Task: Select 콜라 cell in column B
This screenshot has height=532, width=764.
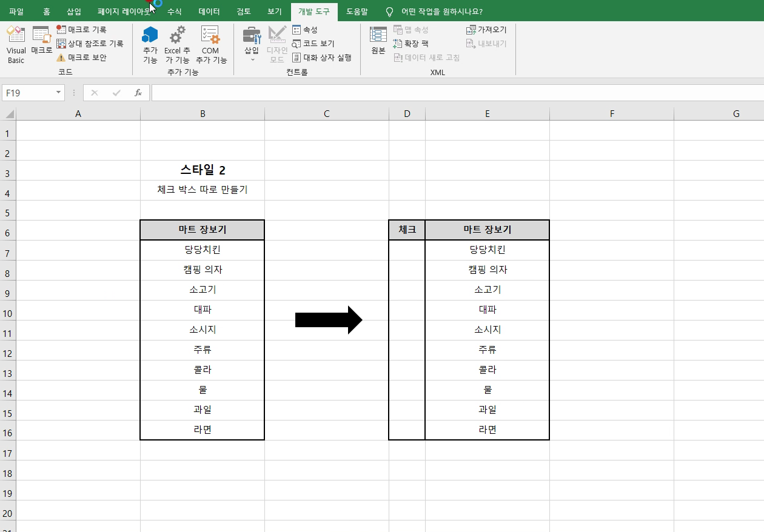Action: 203,370
